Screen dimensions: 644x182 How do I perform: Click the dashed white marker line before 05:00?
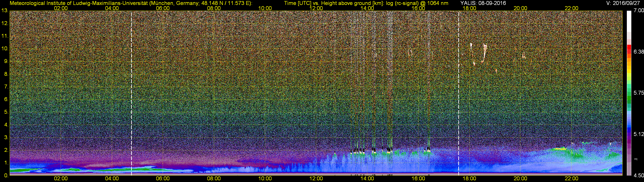131,93
